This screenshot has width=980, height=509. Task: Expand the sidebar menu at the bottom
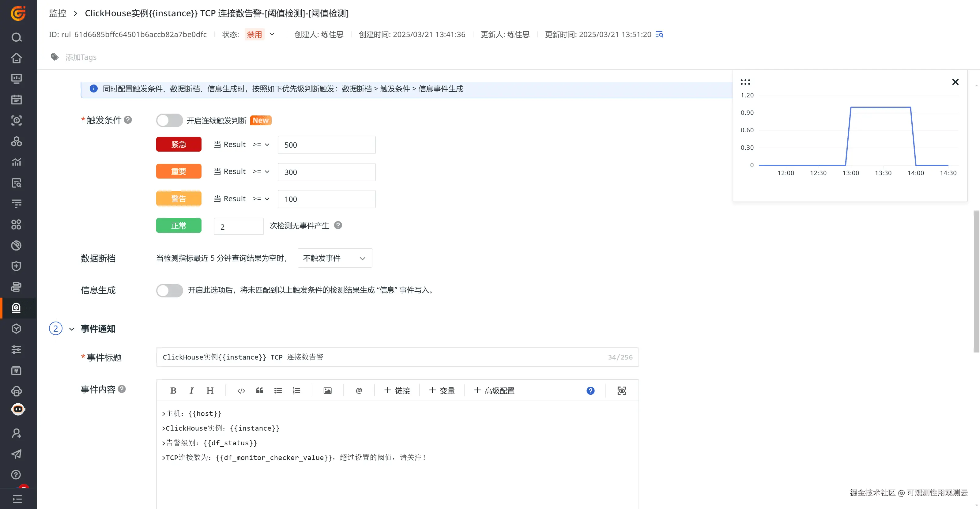point(17,499)
